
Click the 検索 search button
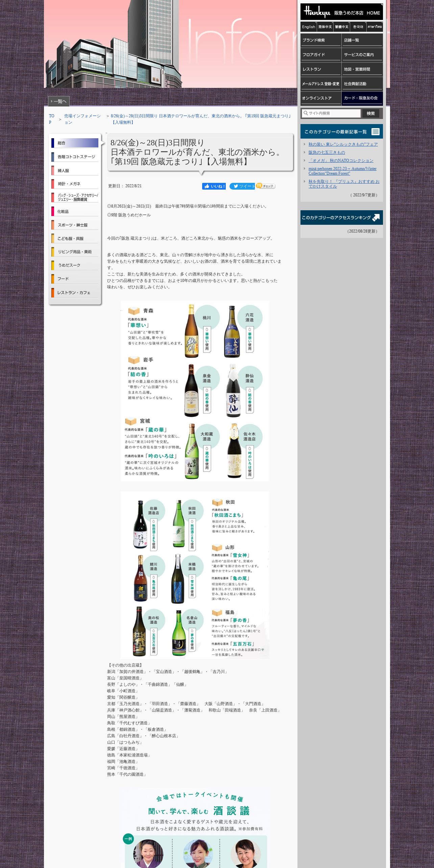(371, 113)
